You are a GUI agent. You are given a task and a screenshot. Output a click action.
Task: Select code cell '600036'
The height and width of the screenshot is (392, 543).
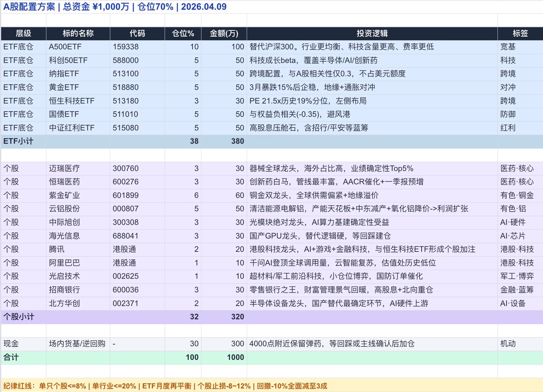[x=137, y=290]
